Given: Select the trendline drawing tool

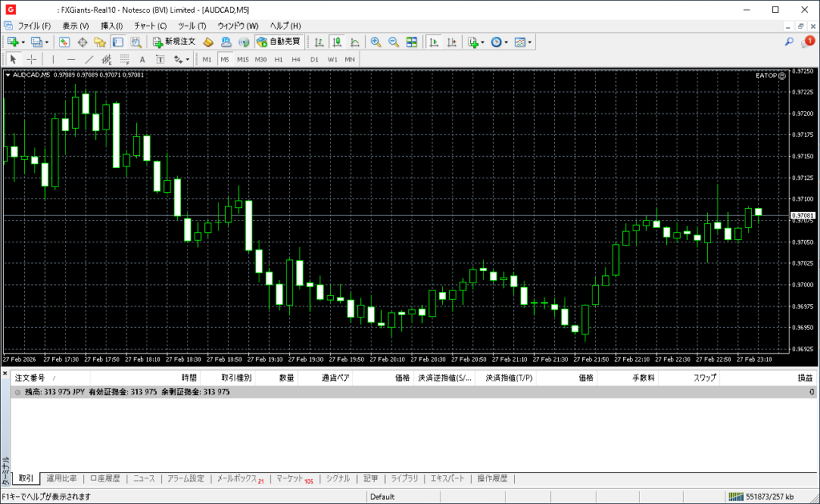Looking at the screenshot, I should coord(89,59).
